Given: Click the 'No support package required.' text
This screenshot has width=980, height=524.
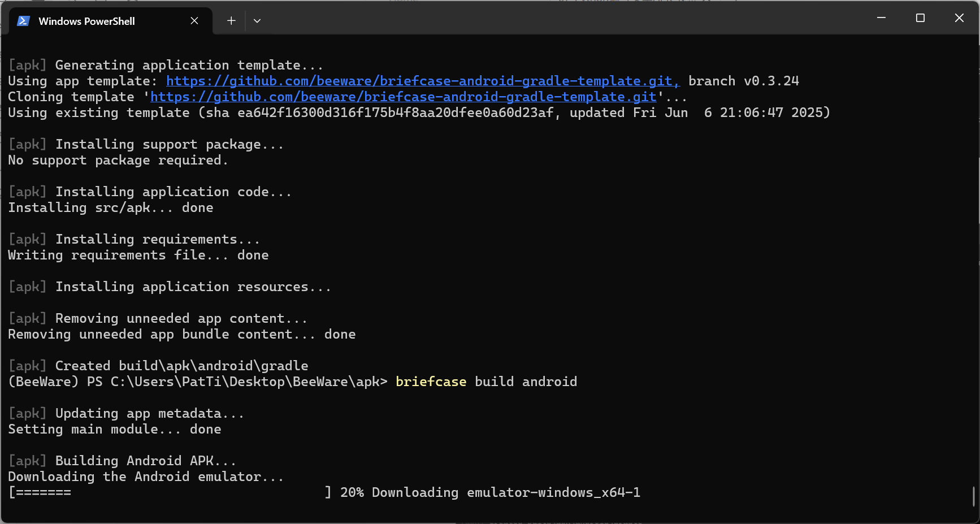Looking at the screenshot, I should tap(118, 161).
